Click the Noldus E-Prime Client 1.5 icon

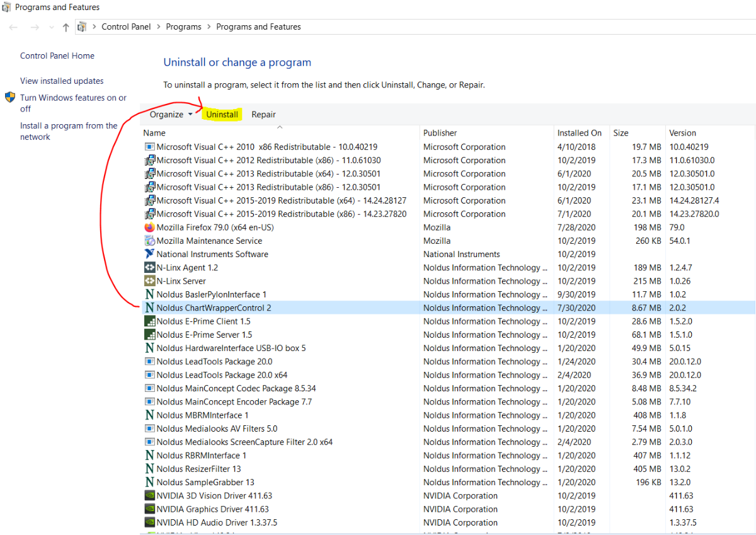click(149, 321)
